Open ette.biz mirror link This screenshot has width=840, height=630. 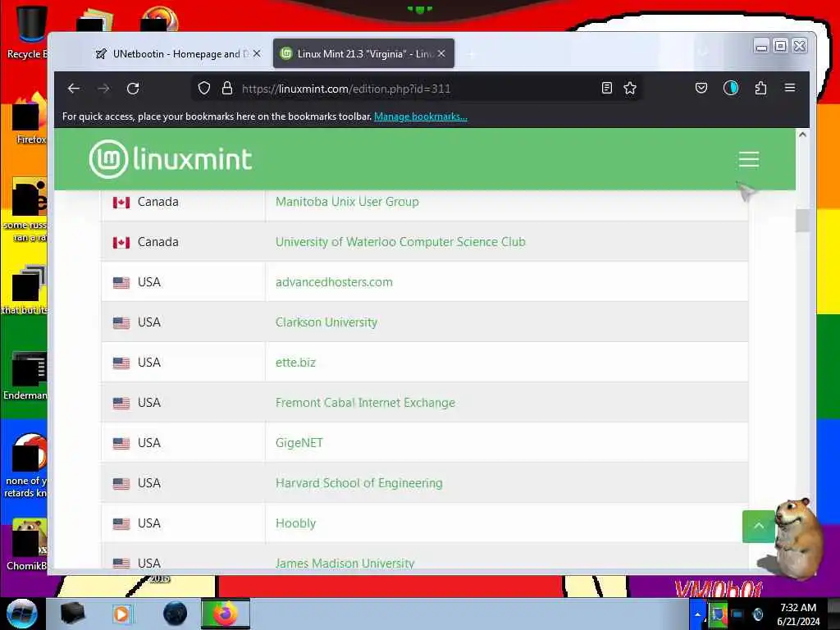[x=295, y=362]
